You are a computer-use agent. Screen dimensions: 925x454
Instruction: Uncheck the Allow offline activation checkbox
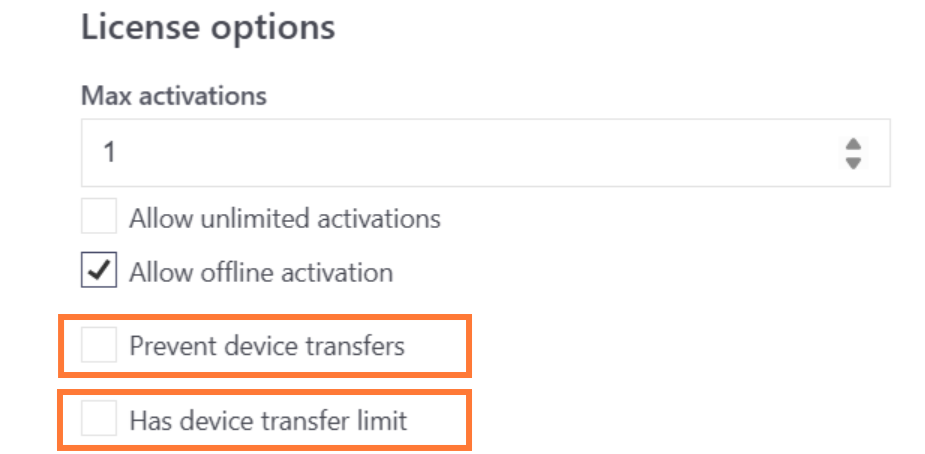pyautogui.click(x=99, y=271)
